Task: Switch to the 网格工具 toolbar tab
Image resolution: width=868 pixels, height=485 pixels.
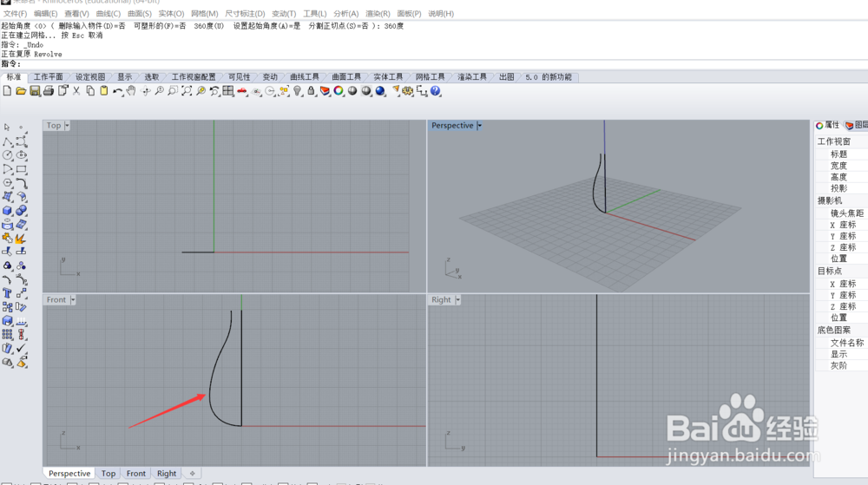Action: [x=431, y=77]
